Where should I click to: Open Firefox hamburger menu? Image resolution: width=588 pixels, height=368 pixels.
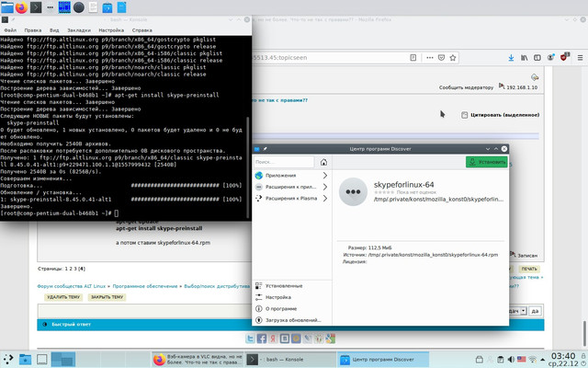580,57
